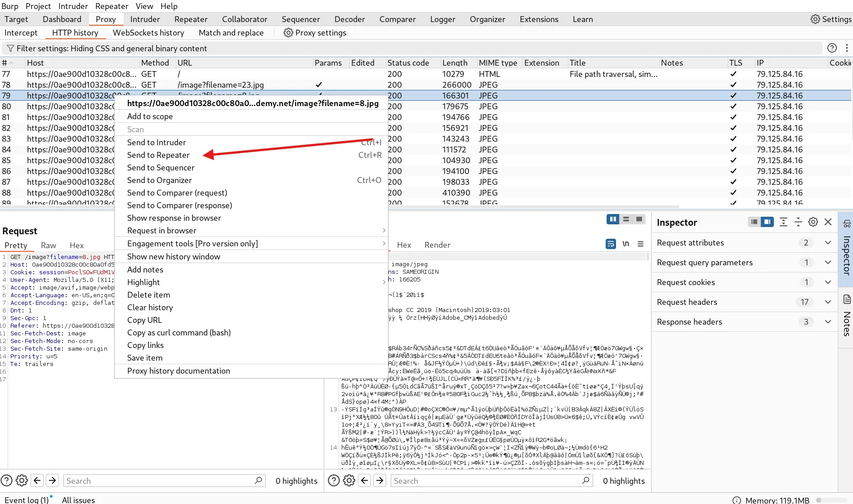Screen dimensions: 853x504
Task: Select history row 78 with filename=23.jpg
Action: (425, 85)
